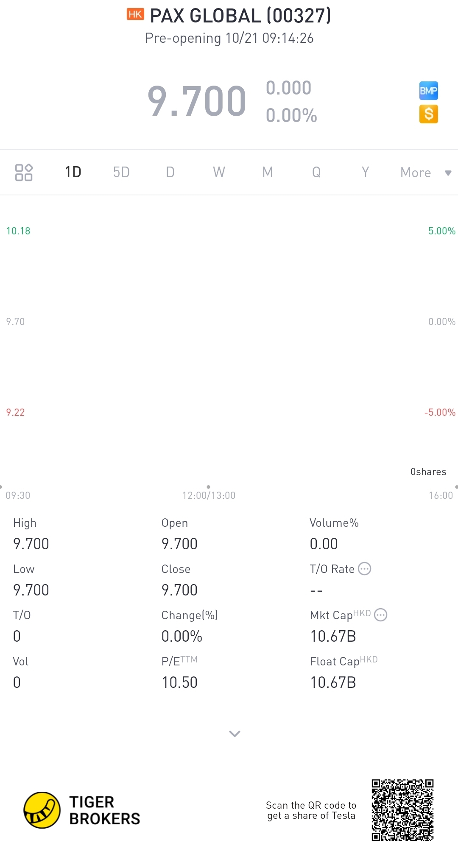Switch to the W weekly tab

(x=219, y=172)
